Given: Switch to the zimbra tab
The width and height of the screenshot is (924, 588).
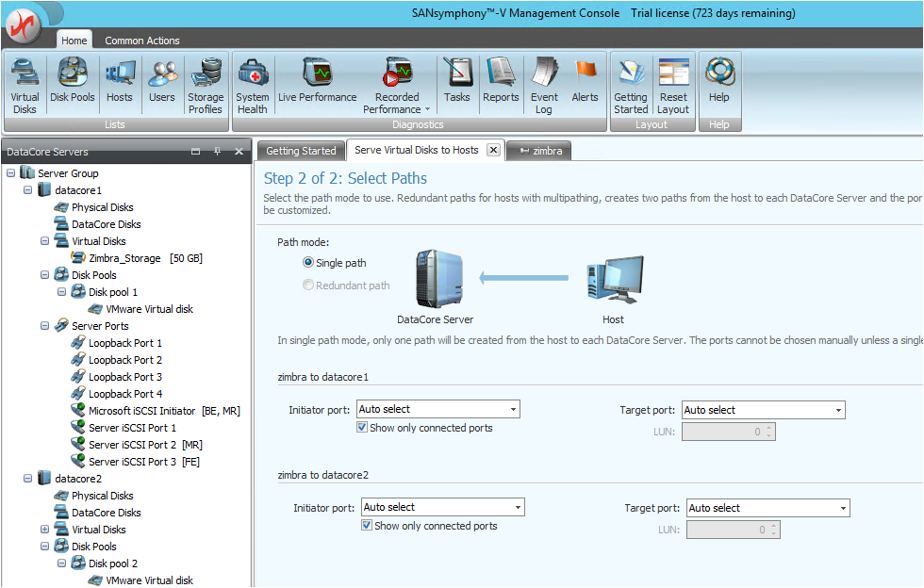Looking at the screenshot, I should tap(539, 151).
